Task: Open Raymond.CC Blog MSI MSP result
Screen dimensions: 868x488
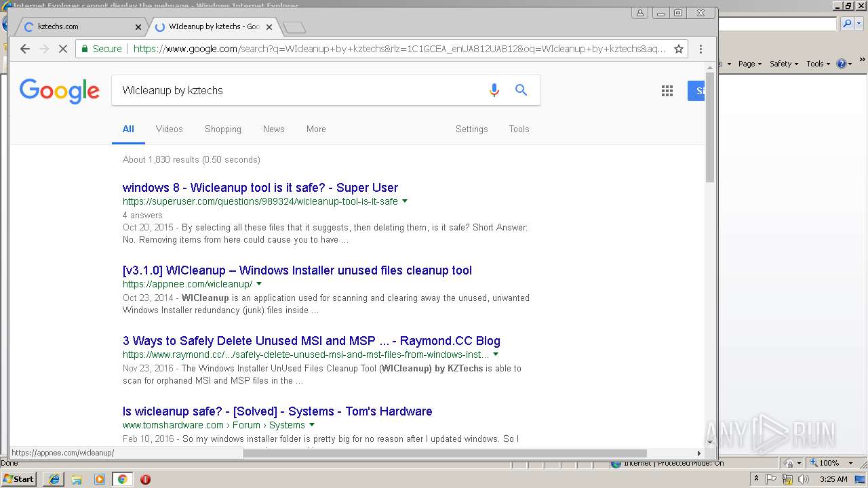Action: click(311, 341)
